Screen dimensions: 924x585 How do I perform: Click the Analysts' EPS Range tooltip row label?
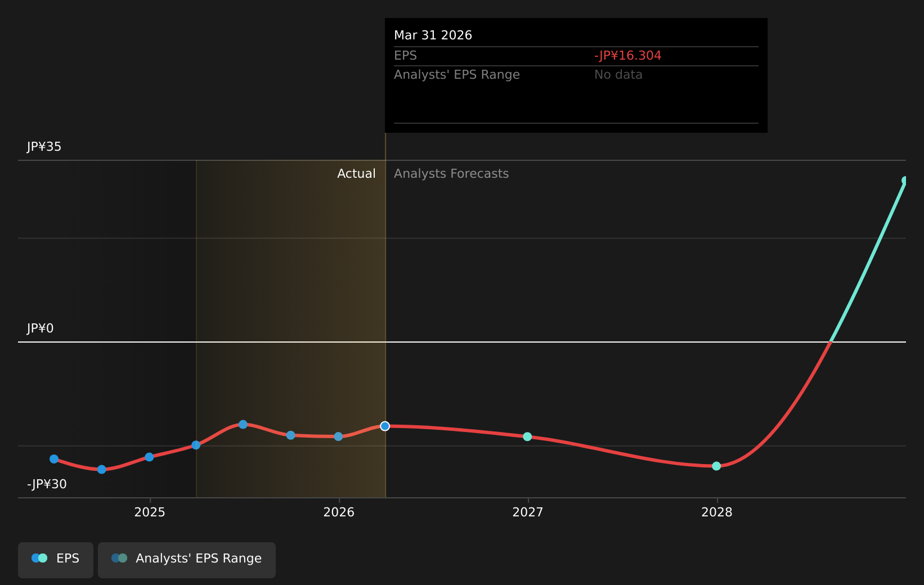pos(457,75)
